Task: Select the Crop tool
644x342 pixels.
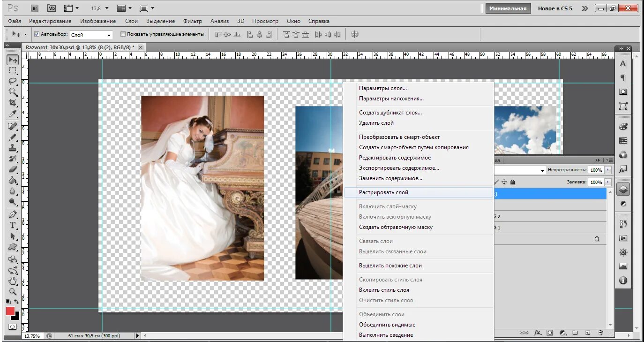Action: [13, 103]
